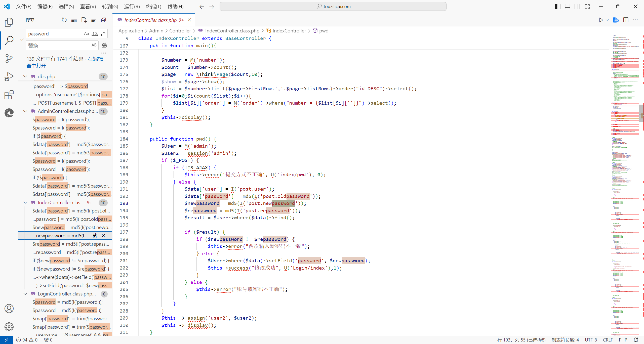Click the 替换 replace input field
The width and height of the screenshot is (644, 344).
click(x=58, y=45)
